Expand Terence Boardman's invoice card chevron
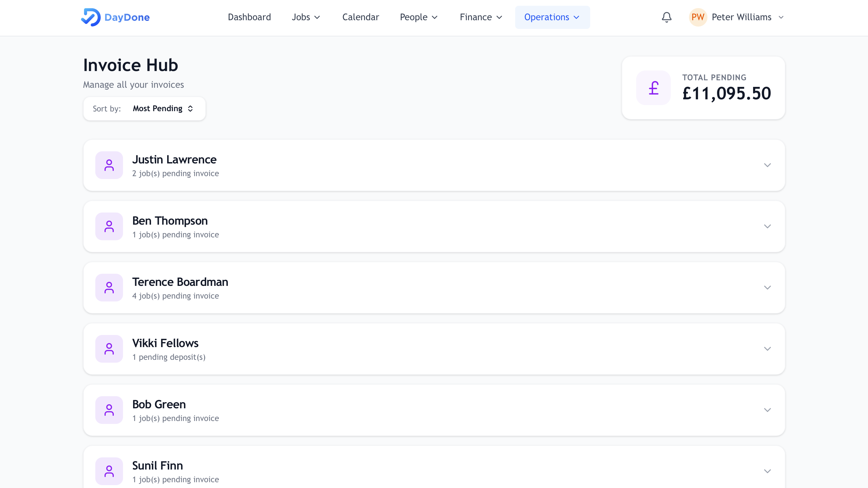868x488 pixels. tap(767, 288)
